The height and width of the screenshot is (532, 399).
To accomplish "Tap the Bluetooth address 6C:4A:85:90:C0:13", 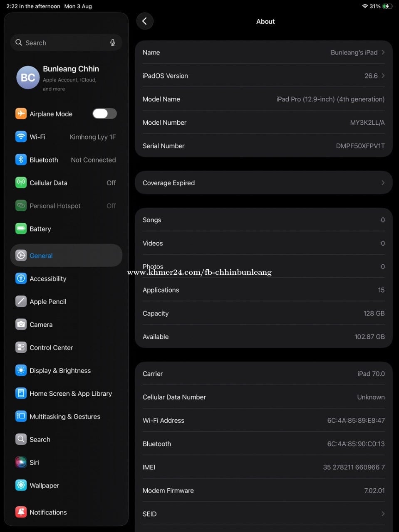I will 356,443.
